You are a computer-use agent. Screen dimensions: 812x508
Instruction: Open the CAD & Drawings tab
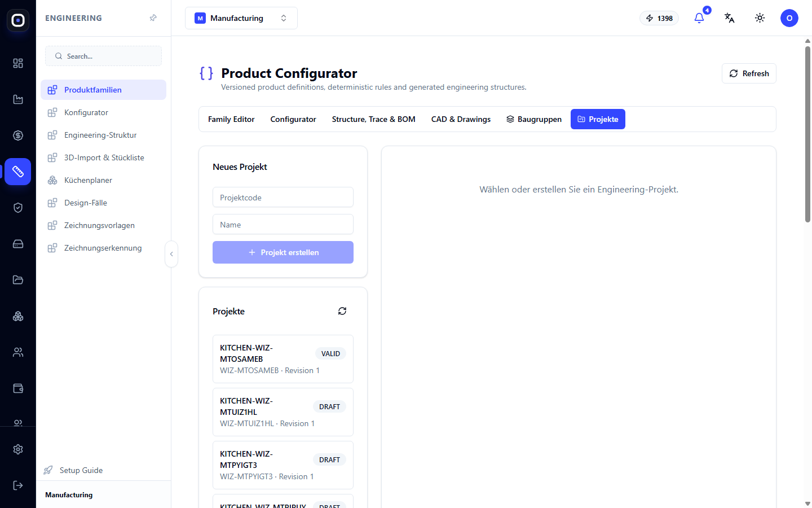point(461,119)
